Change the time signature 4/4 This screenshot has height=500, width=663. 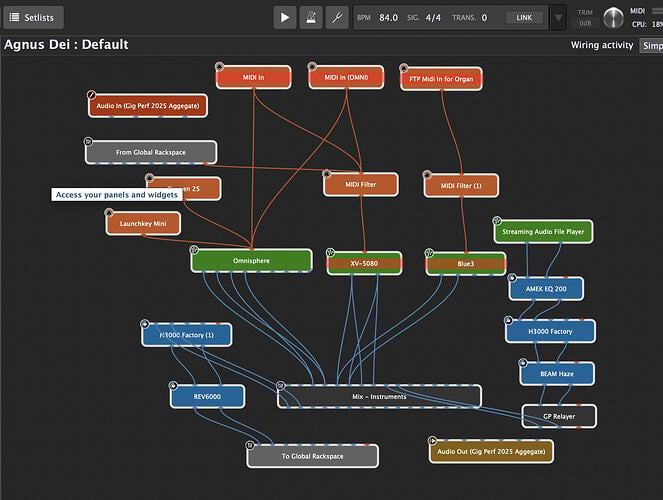(x=433, y=18)
